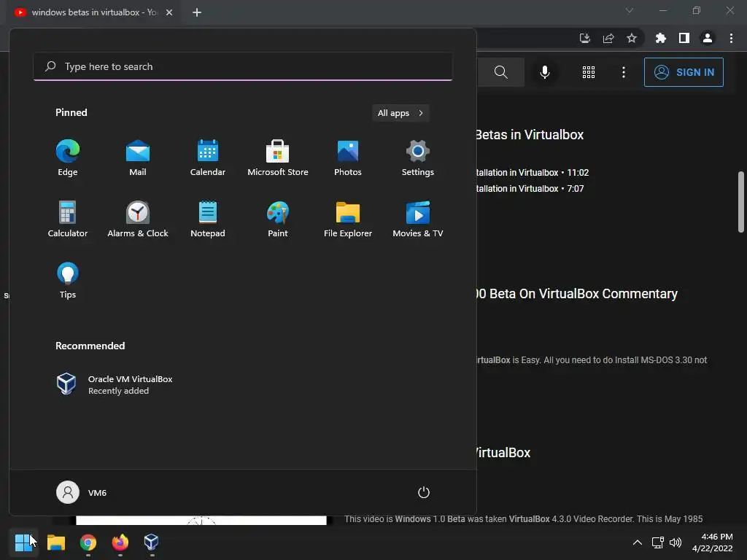Screen dimensions: 747x560
Task: Open Chrome extensions puzzle icon
Action: tap(661, 38)
